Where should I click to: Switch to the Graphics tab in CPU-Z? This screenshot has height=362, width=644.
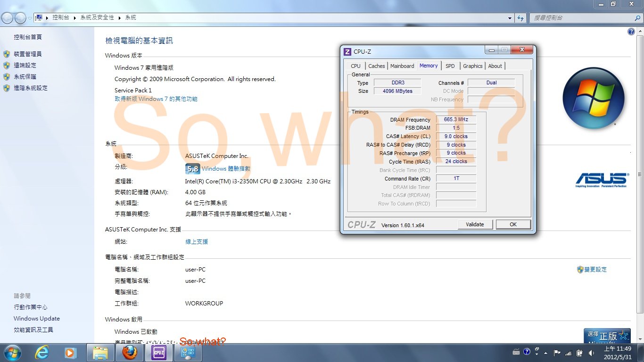(472, 66)
